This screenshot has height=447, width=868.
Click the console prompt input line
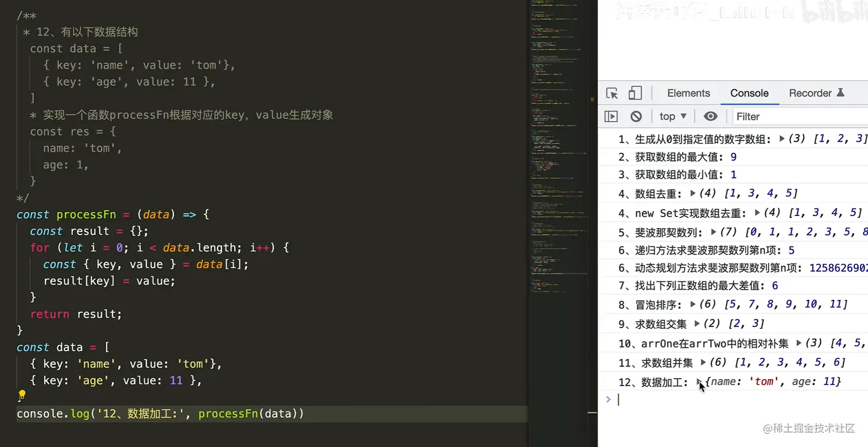tap(741, 399)
